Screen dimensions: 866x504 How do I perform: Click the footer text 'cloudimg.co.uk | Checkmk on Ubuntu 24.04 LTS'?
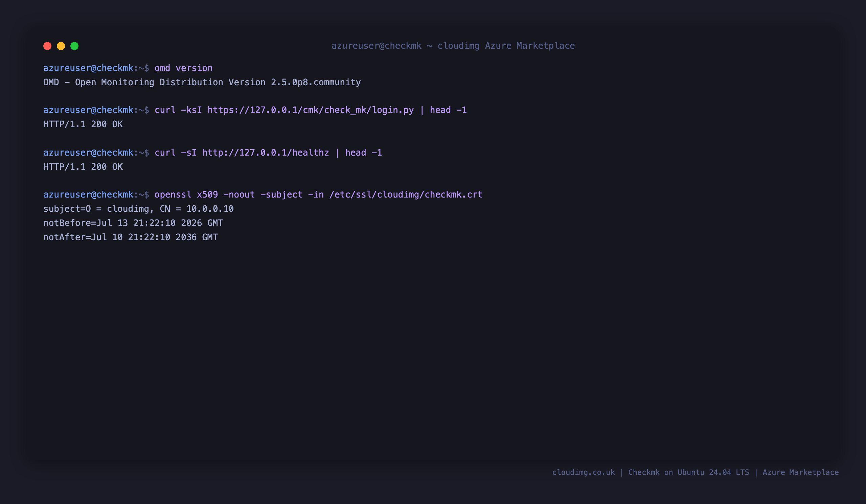[651, 473]
